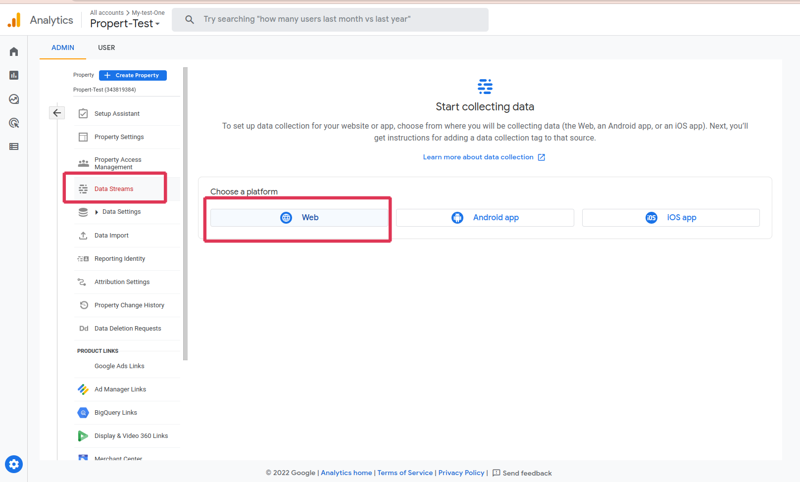Open Setup Assistant menu item
This screenshot has width=800, height=482.
(x=117, y=114)
